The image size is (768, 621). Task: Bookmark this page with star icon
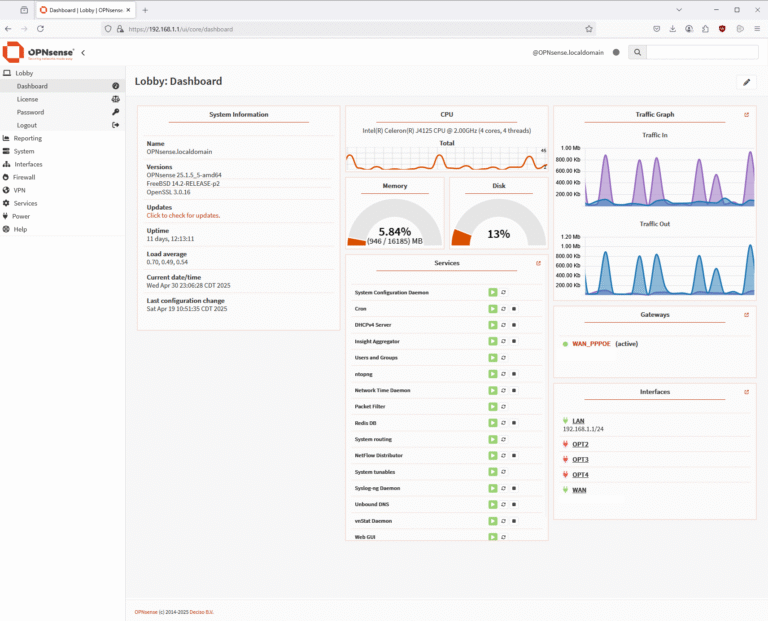(589, 29)
